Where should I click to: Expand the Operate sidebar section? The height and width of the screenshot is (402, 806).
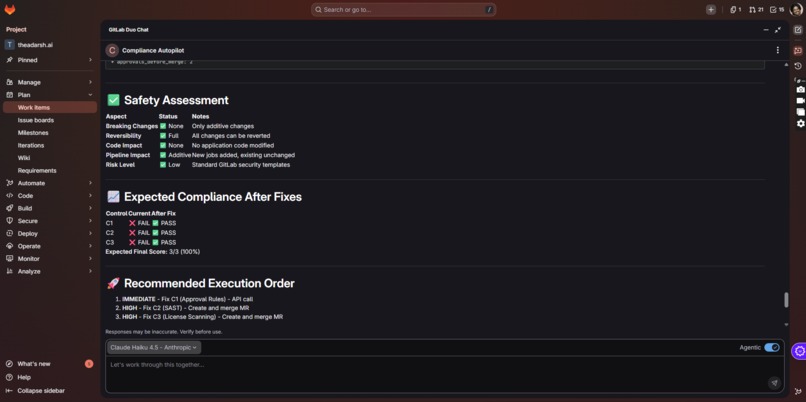pyautogui.click(x=50, y=246)
